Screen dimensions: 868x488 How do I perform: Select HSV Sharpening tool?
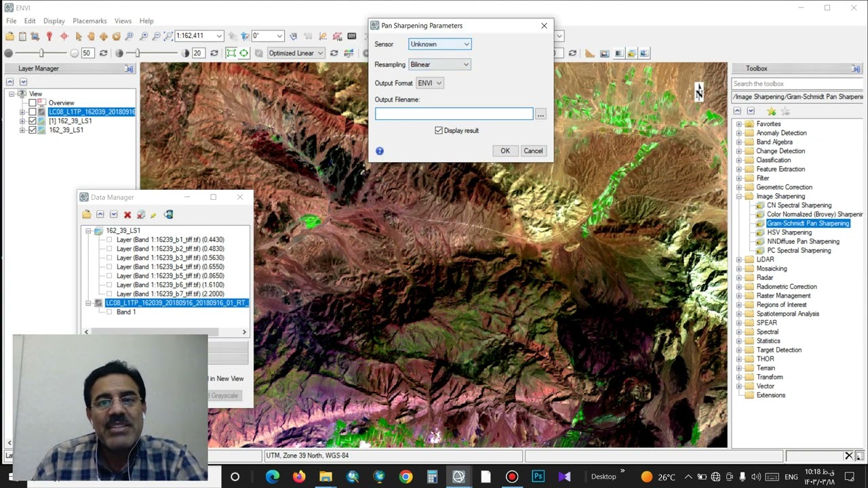pyautogui.click(x=789, y=232)
